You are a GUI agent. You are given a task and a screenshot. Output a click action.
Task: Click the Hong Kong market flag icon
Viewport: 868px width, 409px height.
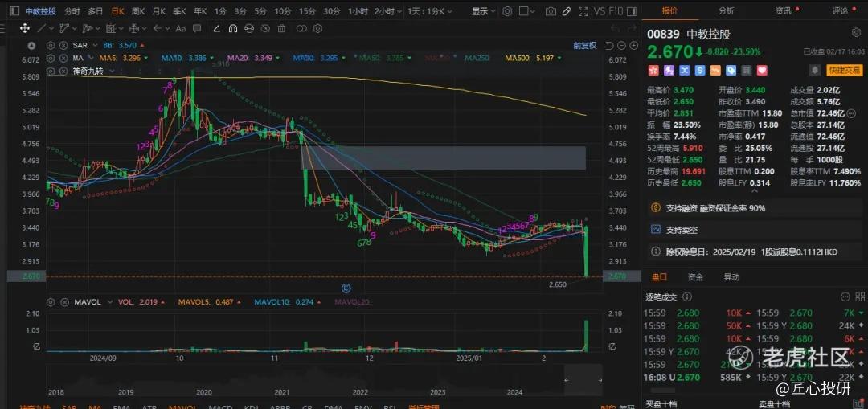[x=653, y=70]
